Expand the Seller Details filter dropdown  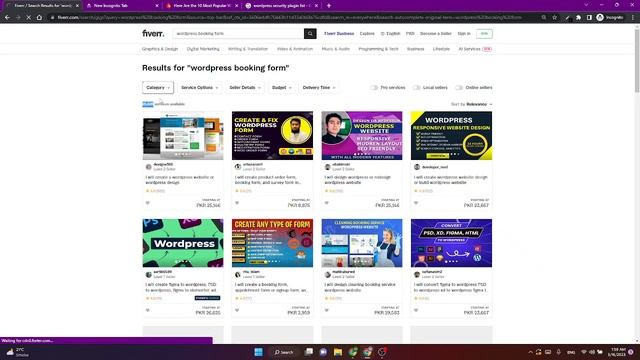tap(245, 87)
